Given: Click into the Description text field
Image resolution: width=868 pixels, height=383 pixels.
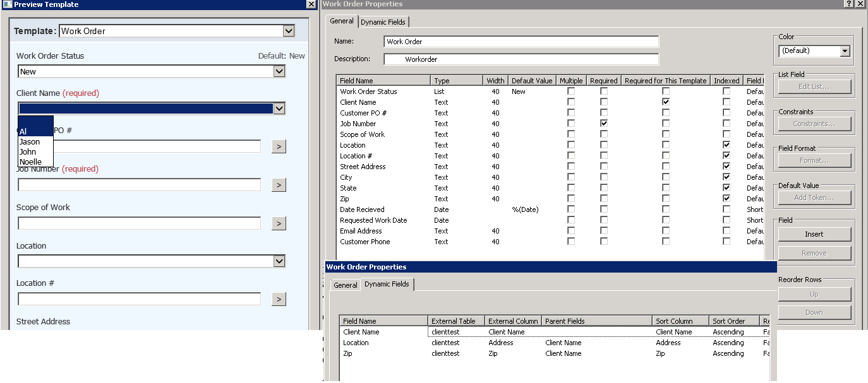Looking at the screenshot, I should pyautogui.click(x=521, y=59).
